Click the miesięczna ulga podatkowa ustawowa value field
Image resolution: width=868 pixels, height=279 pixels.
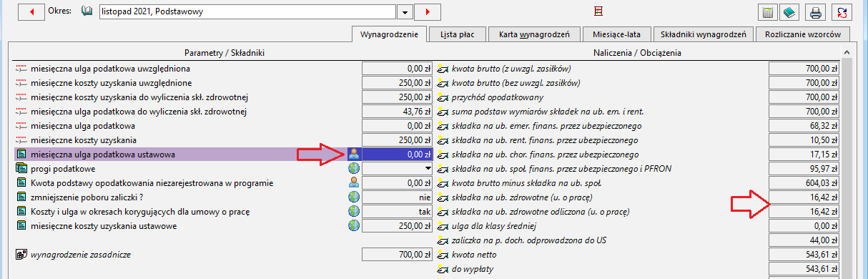(398, 154)
